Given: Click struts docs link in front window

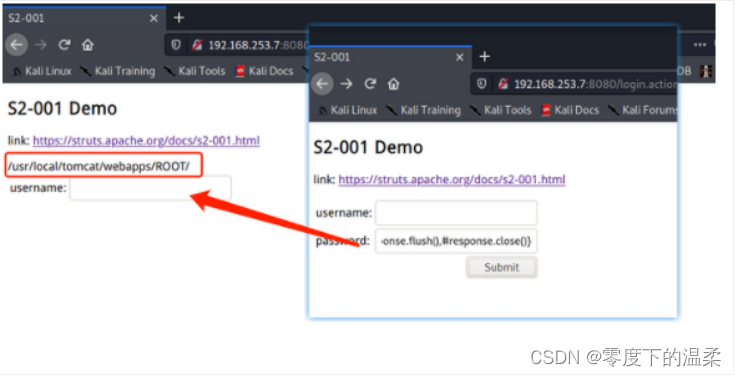Looking at the screenshot, I should 452,179.
